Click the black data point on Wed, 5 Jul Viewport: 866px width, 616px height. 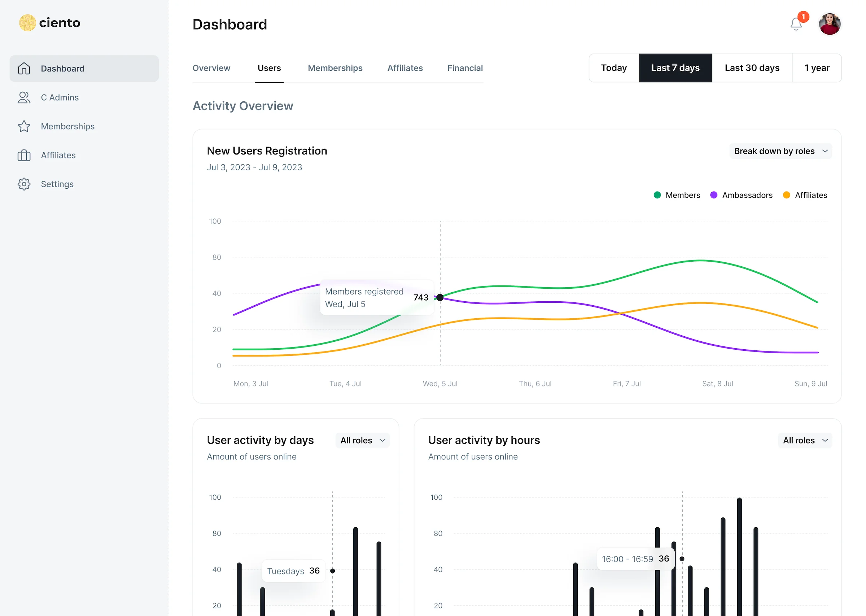(440, 297)
